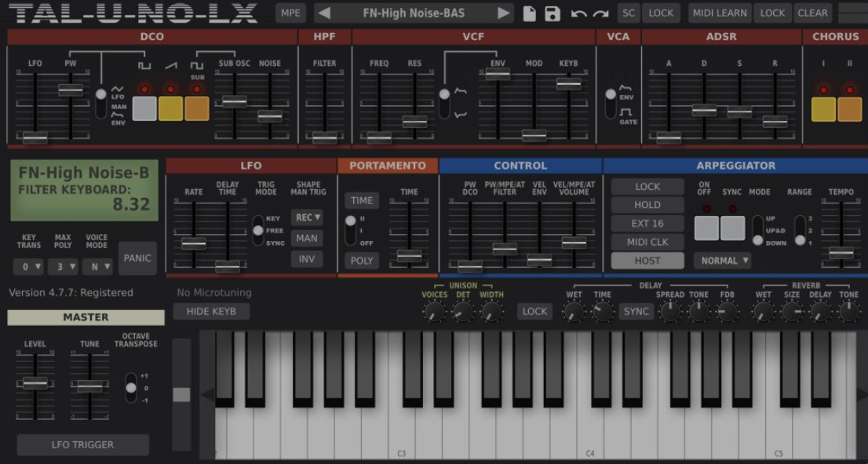868x464 pixels.
Task: Open the arpeggiator NORMAL dropdown
Action: pos(722,261)
